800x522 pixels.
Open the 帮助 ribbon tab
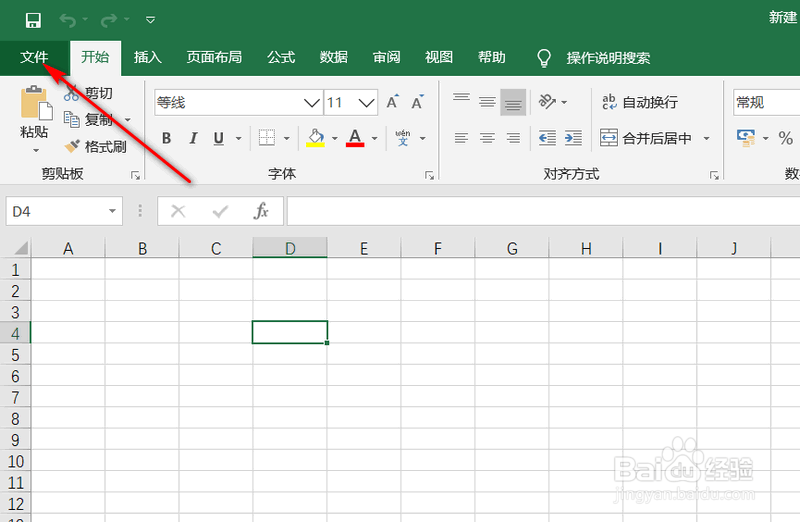click(x=491, y=57)
